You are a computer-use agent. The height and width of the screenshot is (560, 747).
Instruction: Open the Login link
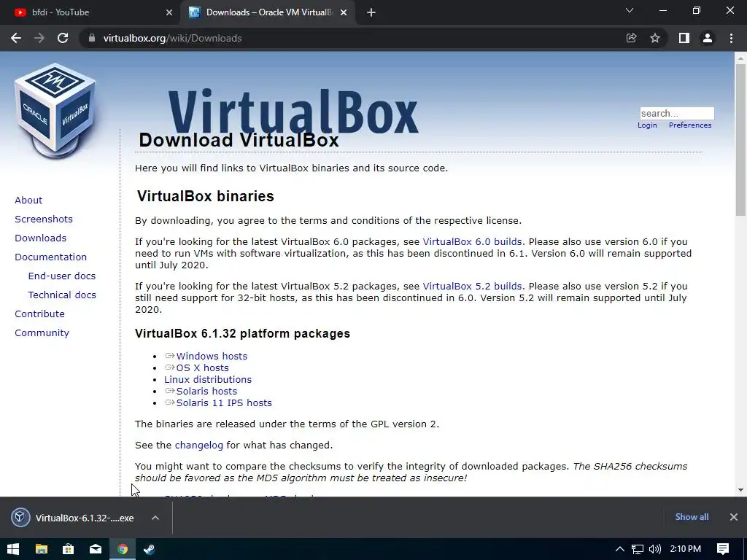pyautogui.click(x=647, y=125)
